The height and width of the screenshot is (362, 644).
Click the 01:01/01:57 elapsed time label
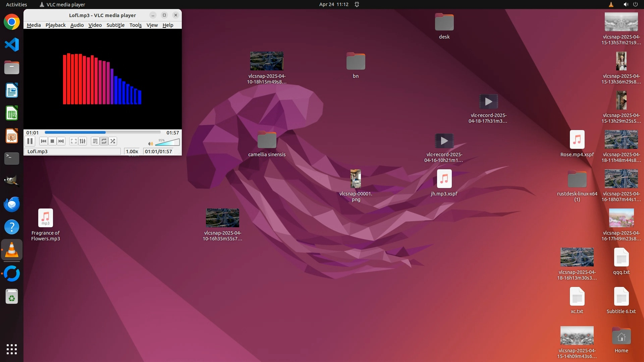[x=158, y=152]
